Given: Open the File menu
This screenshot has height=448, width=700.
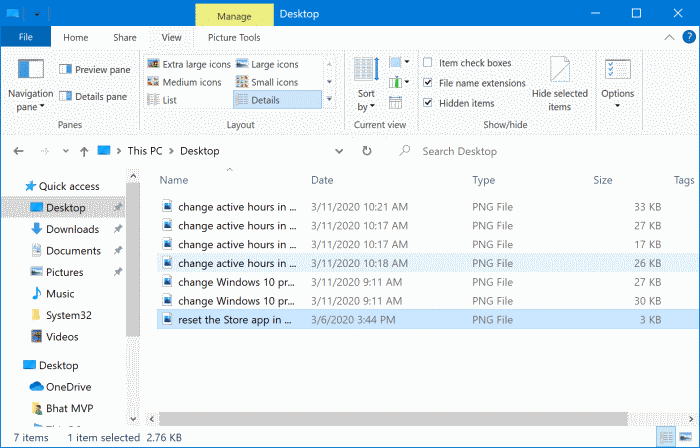Looking at the screenshot, I should point(25,37).
